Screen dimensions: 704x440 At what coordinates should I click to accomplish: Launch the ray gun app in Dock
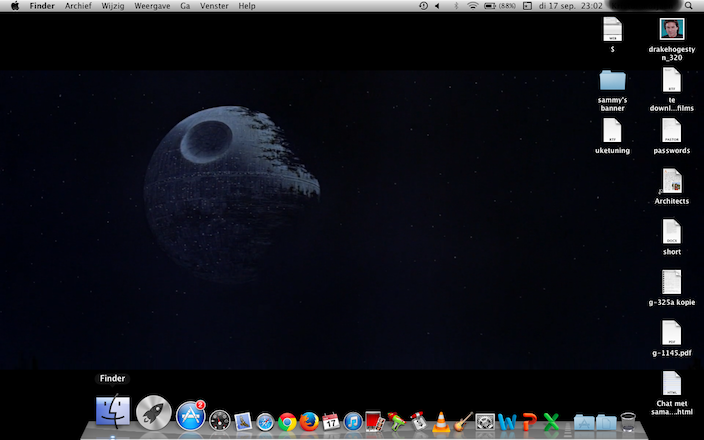coord(396,422)
